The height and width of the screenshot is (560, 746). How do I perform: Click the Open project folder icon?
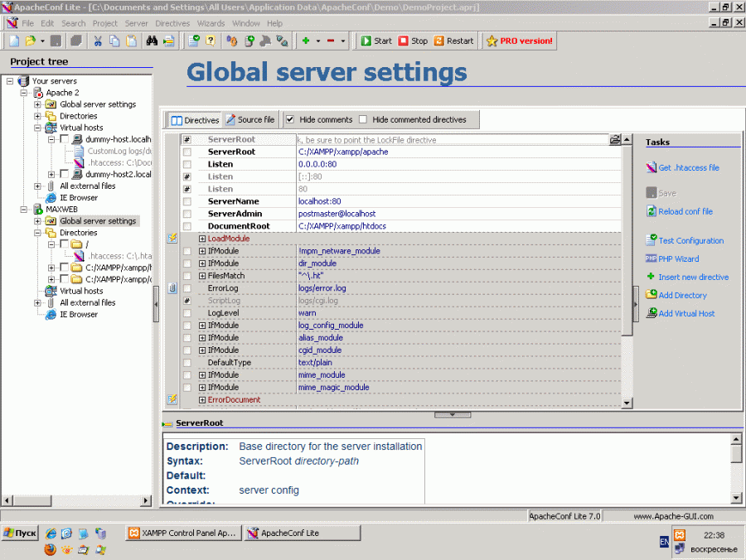31,41
